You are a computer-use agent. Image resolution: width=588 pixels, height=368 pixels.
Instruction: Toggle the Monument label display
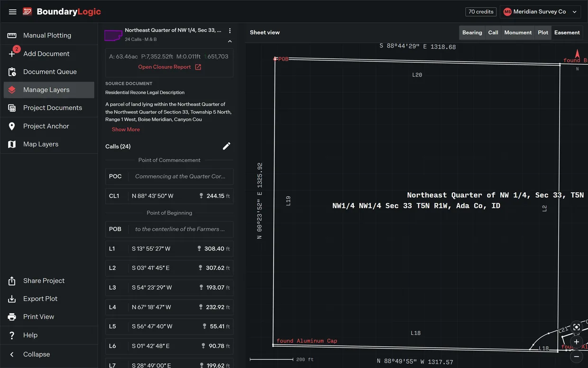pos(518,33)
